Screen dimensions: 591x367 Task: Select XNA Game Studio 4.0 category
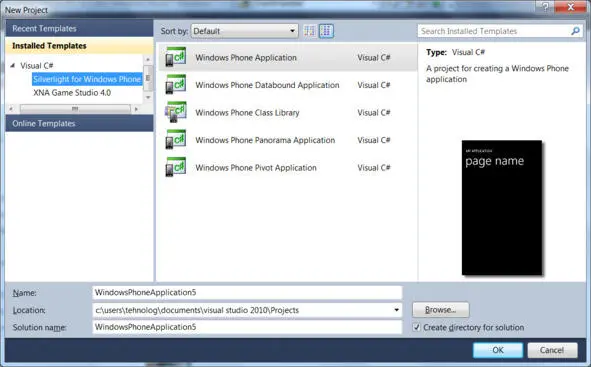(72, 93)
